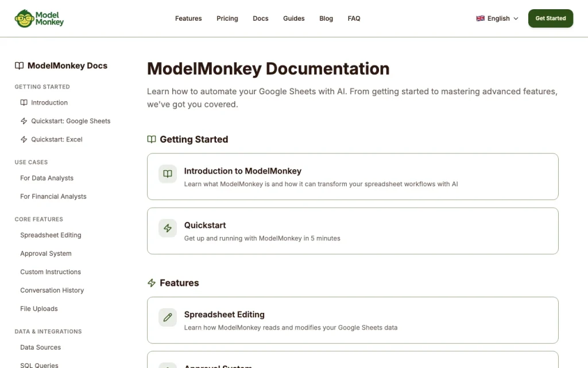Open Conversation History in the sidebar
The width and height of the screenshot is (588, 368).
pos(52,290)
